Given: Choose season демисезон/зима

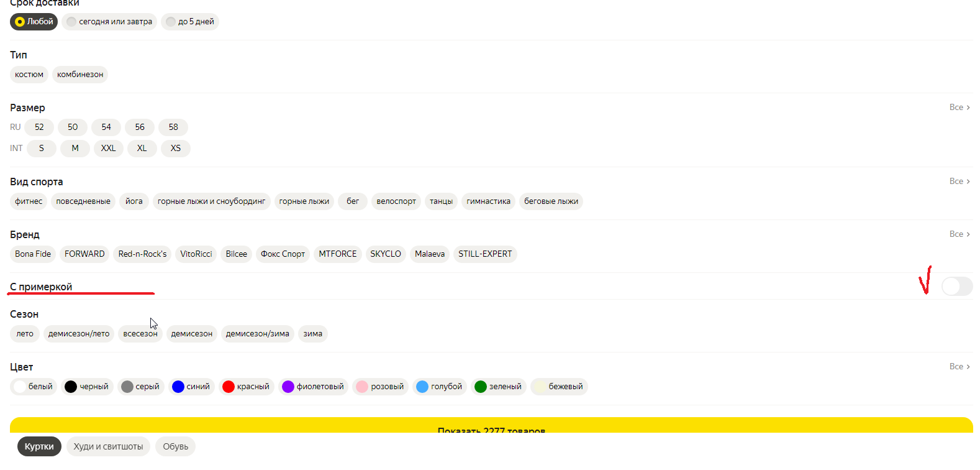Looking at the screenshot, I should [x=258, y=334].
